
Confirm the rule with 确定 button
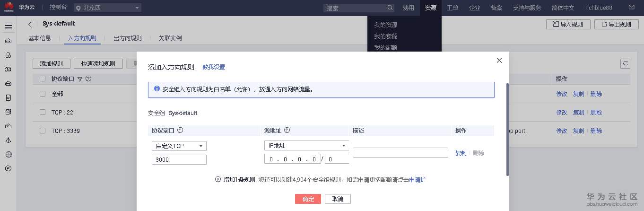tap(308, 199)
